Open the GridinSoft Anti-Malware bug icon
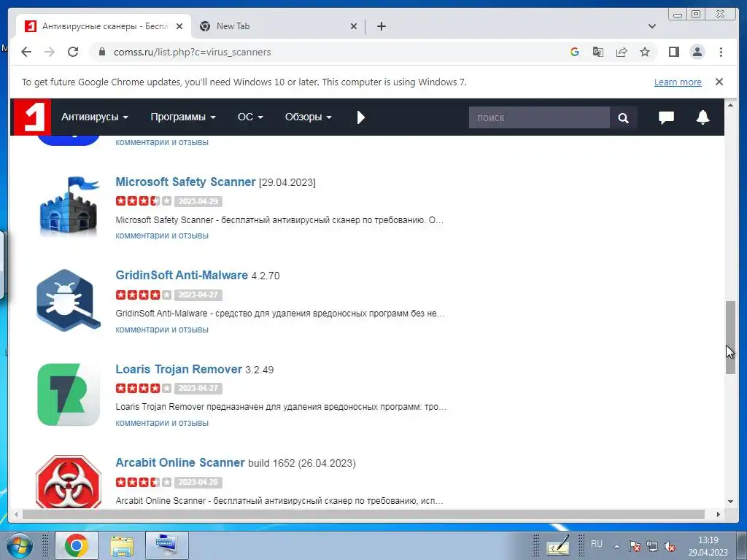747x560 pixels. [x=69, y=300]
